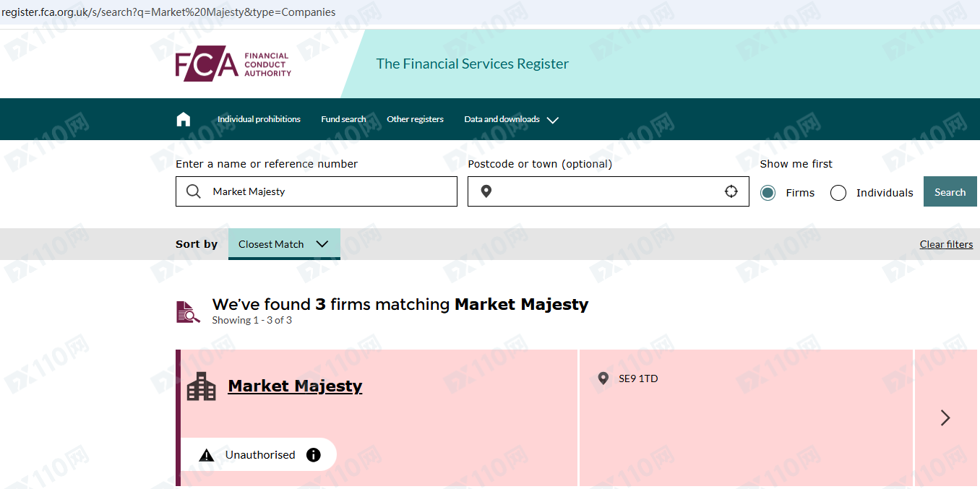This screenshot has width=980, height=489.
Task: Click the warning triangle icon
Action: [207, 455]
